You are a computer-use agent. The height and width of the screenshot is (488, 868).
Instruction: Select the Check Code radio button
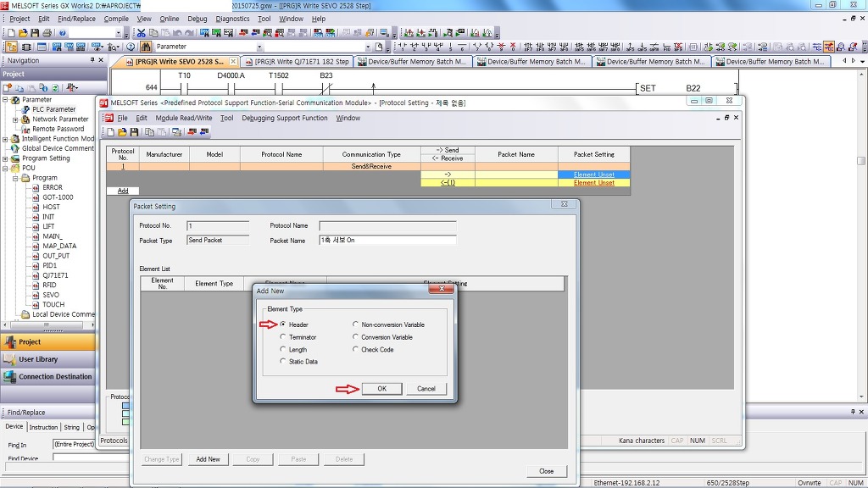point(356,349)
